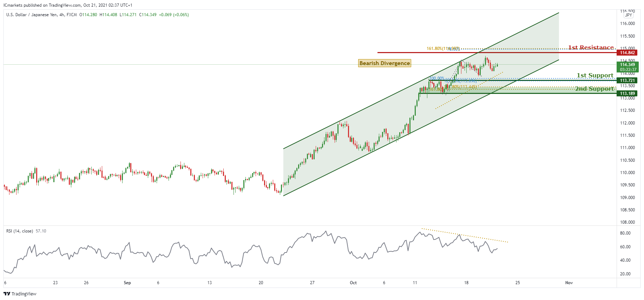The width and height of the screenshot is (644, 300).
Task: Select the Sep label on the time axis
Action: click(x=127, y=283)
